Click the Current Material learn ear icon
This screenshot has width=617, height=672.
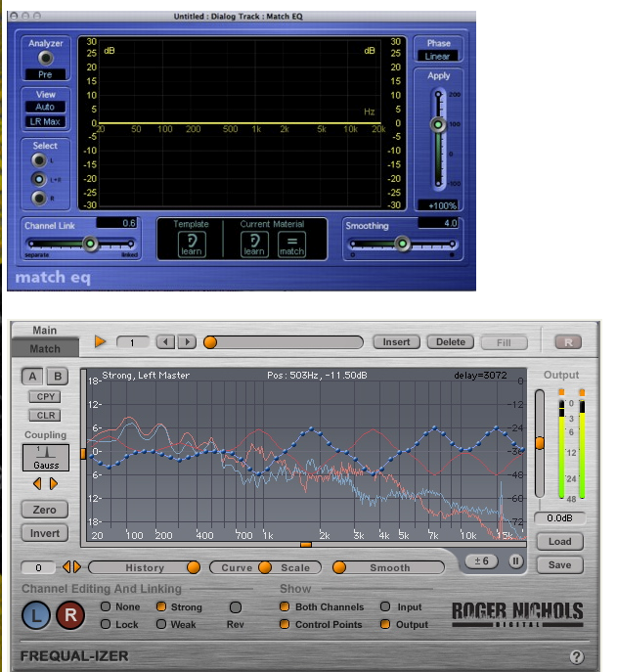click(254, 245)
